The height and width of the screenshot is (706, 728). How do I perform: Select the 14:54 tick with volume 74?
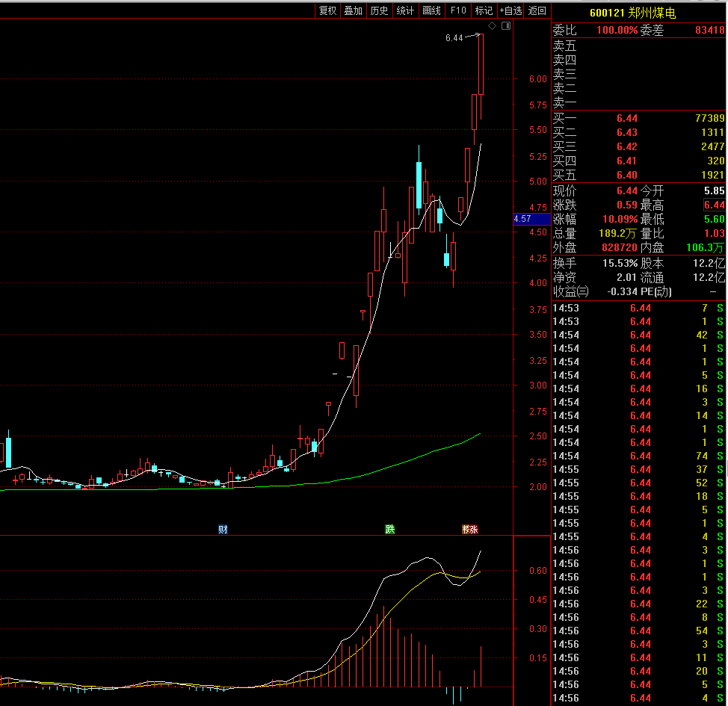click(x=639, y=456)
